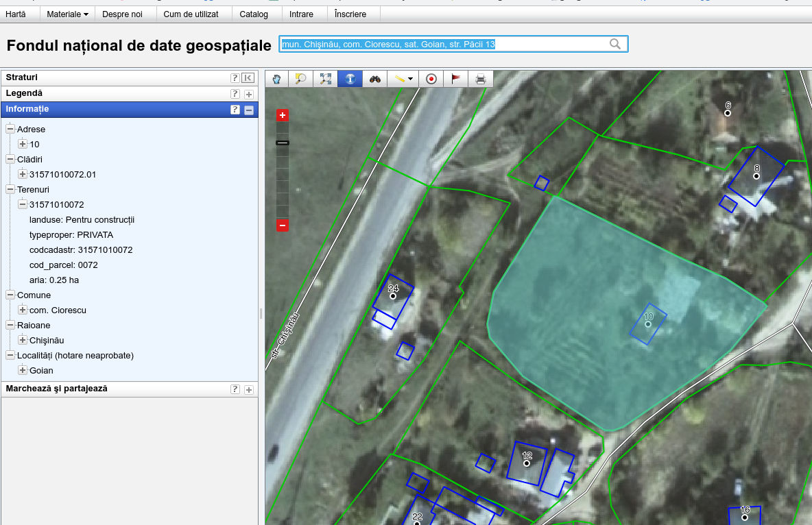
Task: Collapse the Informație panel with minus button
Action: (x=248, y=110)
